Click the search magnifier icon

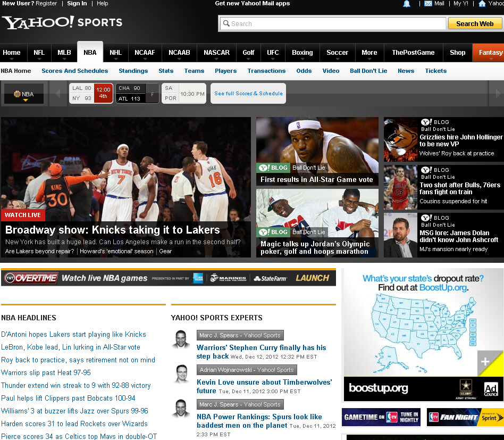[226, 23]
